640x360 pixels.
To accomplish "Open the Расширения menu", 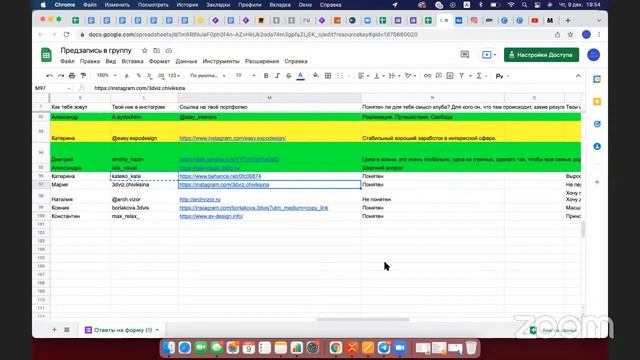I will tap(262, 61).
